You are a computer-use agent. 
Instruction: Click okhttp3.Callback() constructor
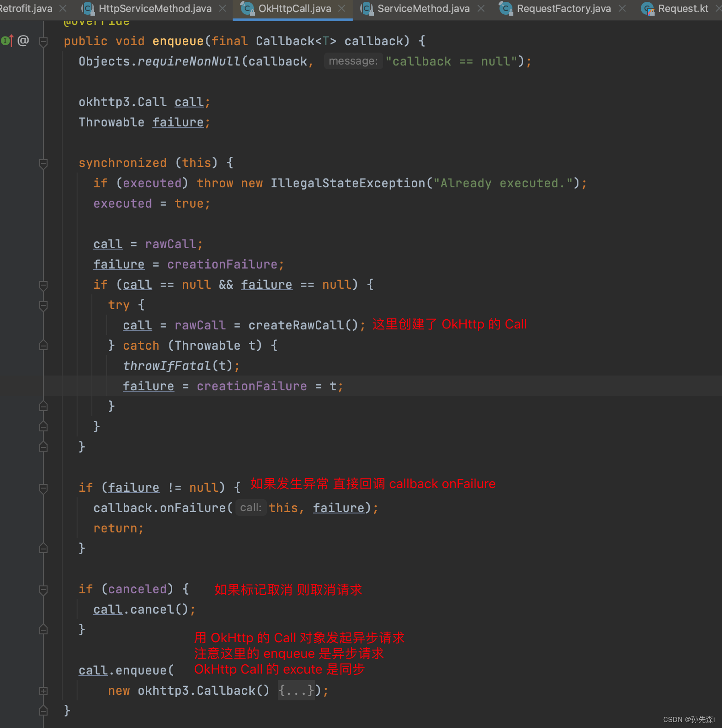tap(204, 691)
